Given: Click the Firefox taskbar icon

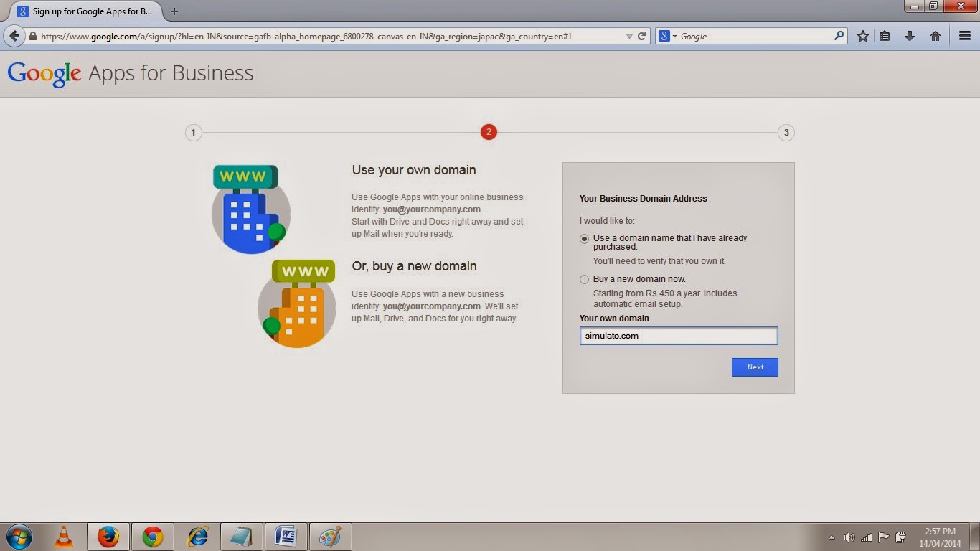Looking at the screenshot, I should [108, 537].
